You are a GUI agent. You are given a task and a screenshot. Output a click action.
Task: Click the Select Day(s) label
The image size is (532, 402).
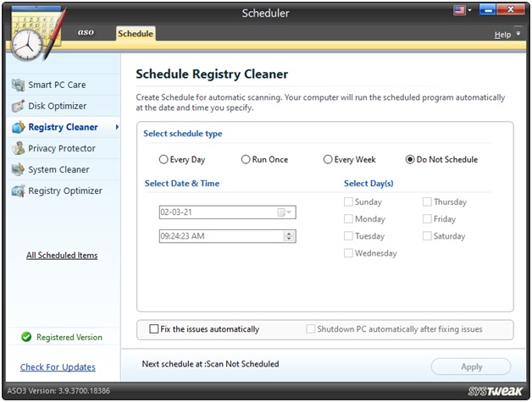point(369,184)
